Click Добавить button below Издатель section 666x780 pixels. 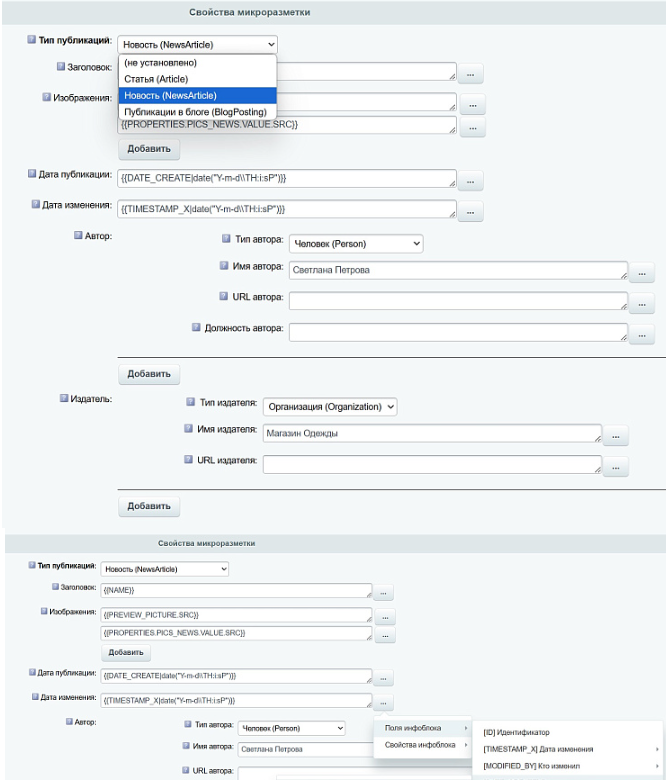pos(149,506)
